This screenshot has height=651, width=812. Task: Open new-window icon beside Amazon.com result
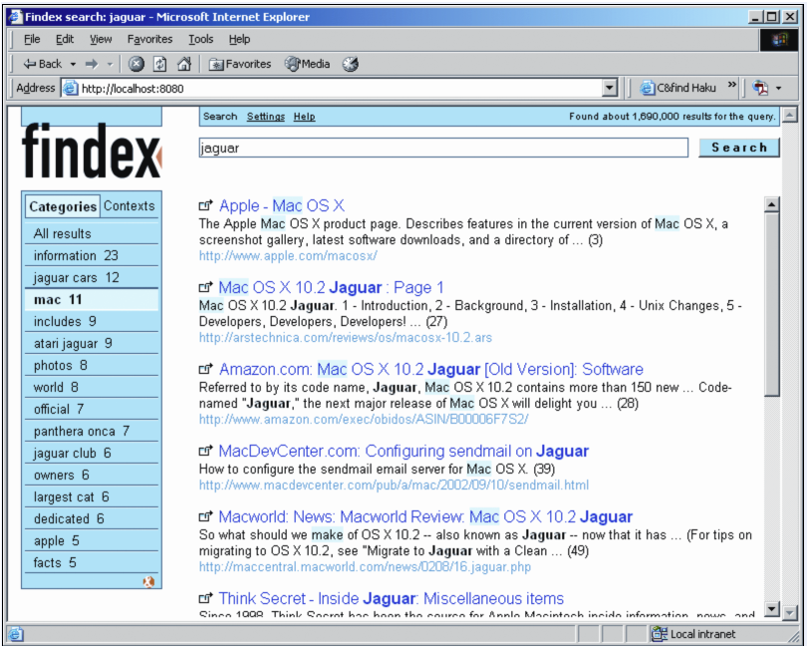coord(205,369)
